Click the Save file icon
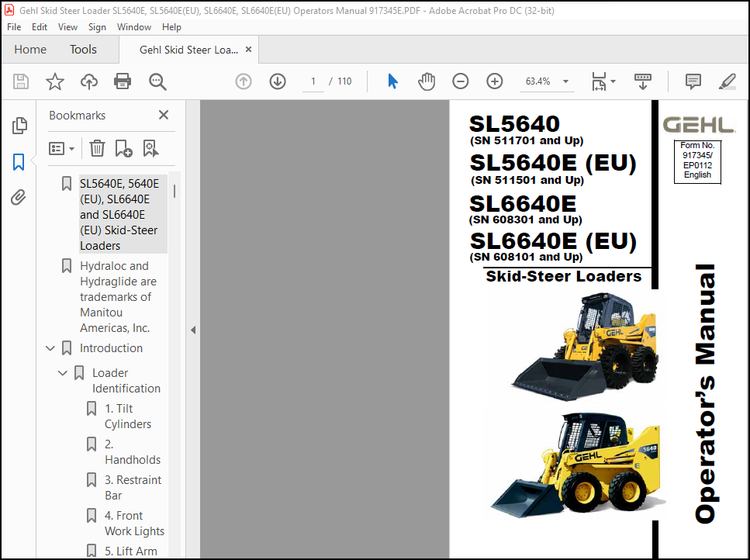This screenshot has height=560, width=750. pyautogui.click(x=21, y=81)
